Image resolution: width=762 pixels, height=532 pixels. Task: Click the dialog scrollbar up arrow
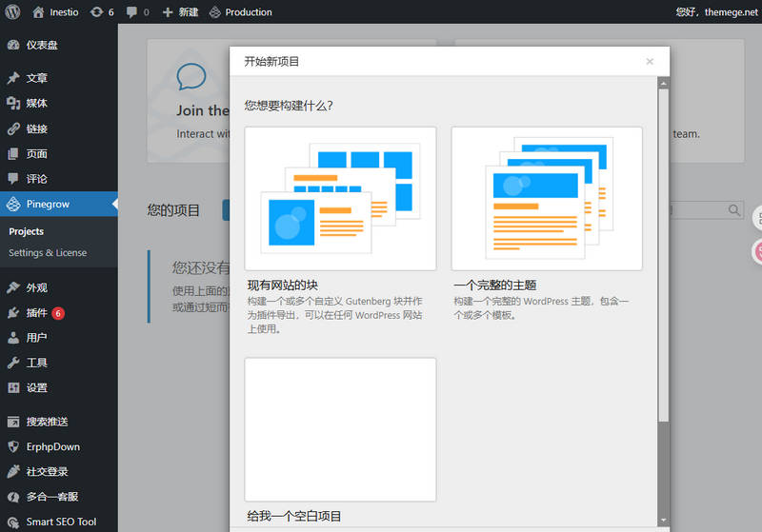tap(663, 83)
